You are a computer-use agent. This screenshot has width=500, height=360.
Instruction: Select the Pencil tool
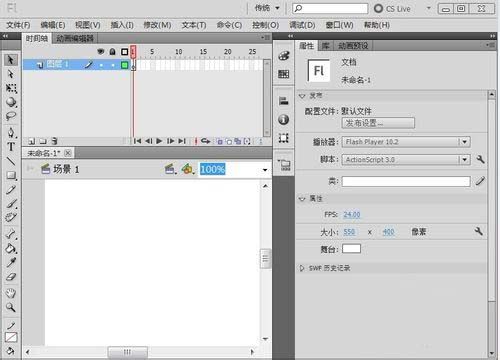tap(11, 190)
